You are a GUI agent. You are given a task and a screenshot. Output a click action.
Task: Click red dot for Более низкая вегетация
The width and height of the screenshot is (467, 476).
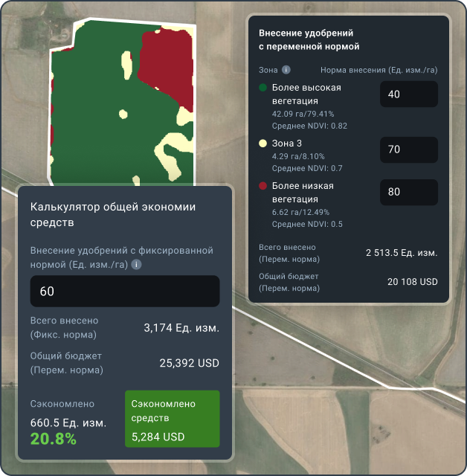pyautogui.click(x=263, y=186)
